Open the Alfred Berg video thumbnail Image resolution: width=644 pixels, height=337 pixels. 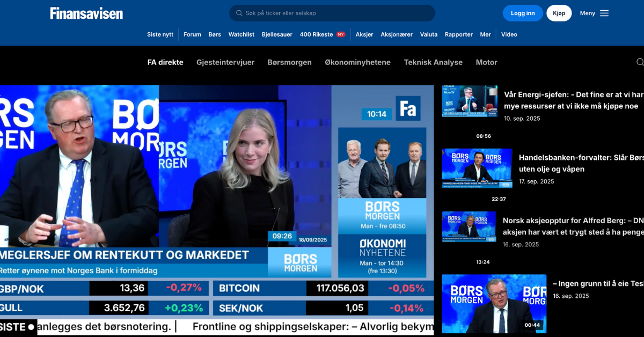tap(469, 227)
